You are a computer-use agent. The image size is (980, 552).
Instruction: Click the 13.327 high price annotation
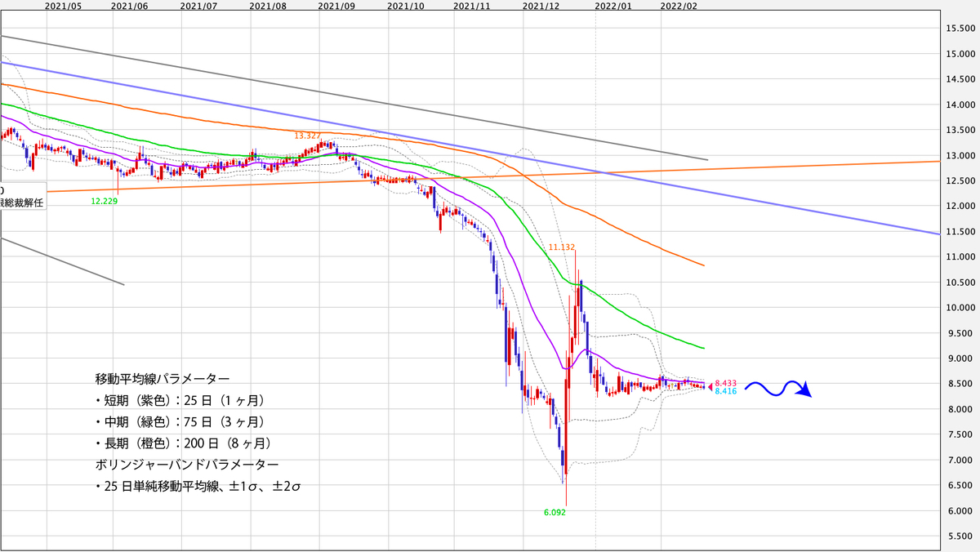pyautogui.click(x=308, y=136)
